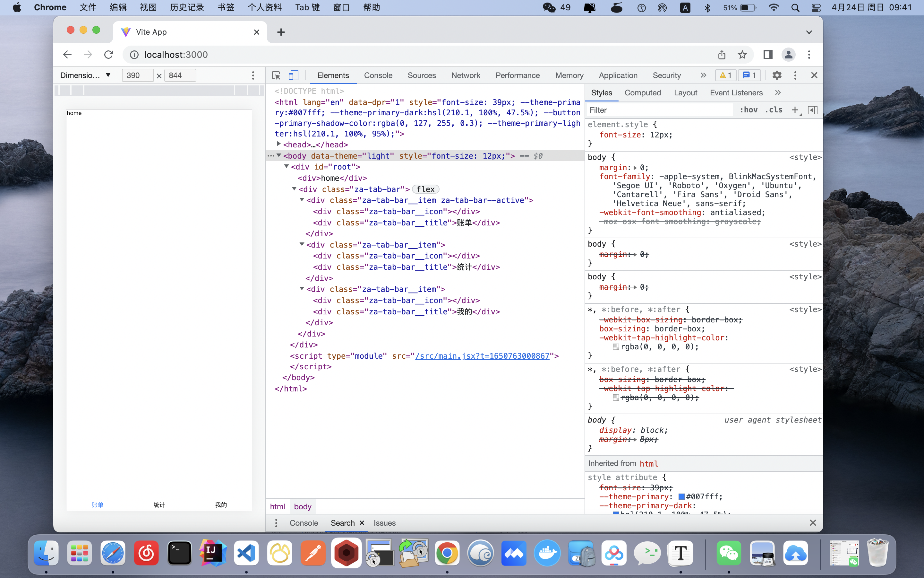Screen dimensions: 924x578
Task: Open the drawer Console tab
Action: tap(304, 522)
